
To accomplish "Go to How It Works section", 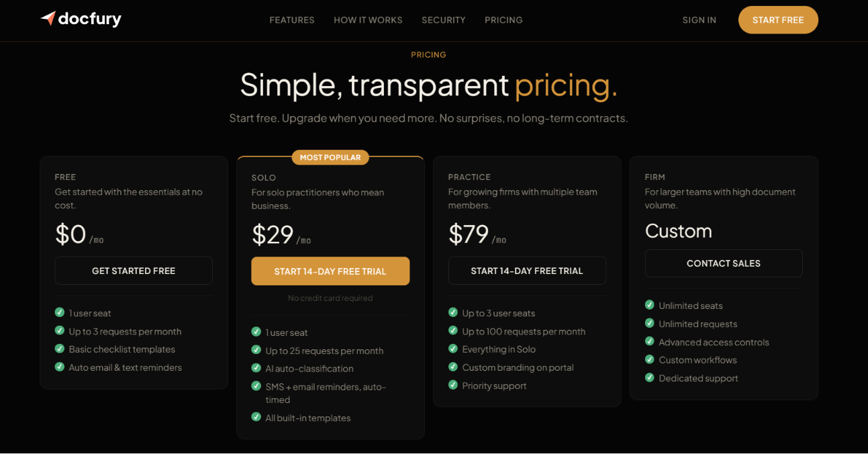I will tap(368, 20).
